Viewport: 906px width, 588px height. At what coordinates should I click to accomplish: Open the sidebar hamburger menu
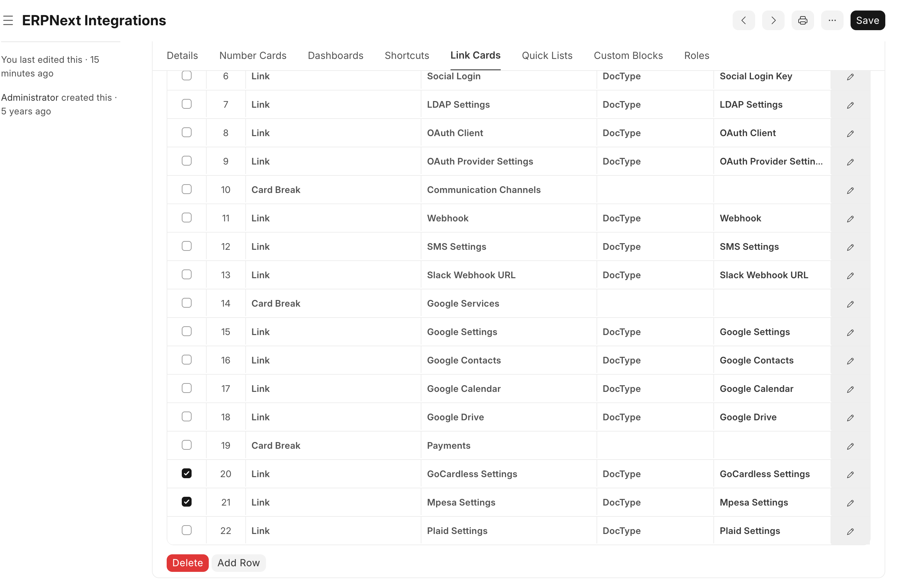pyautogui.click(x=8, y=21)
